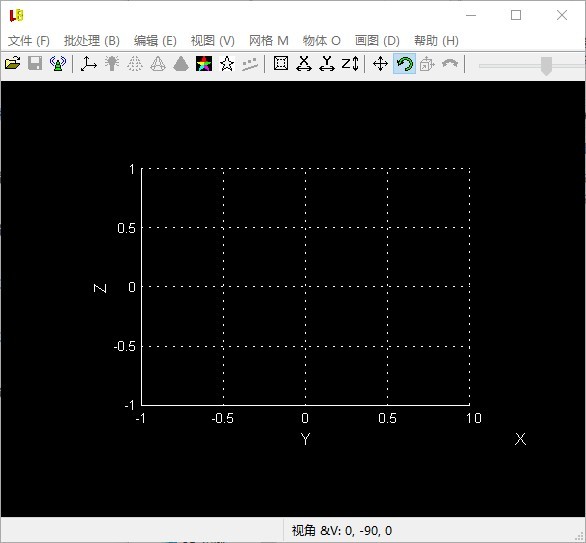
Task: Click the 视角 &V: 0, -90, 0 status text
Action: pyautogui.click(x=342, y=530)
